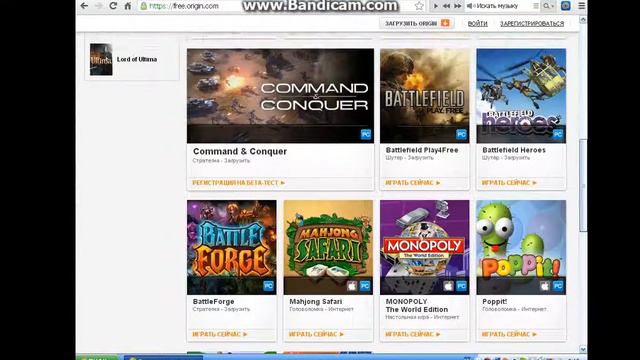Click the 'Battlefield Heroes' title
Image resolution: width=640 pixels, height=360 pixels.
(x=514, y=150)
